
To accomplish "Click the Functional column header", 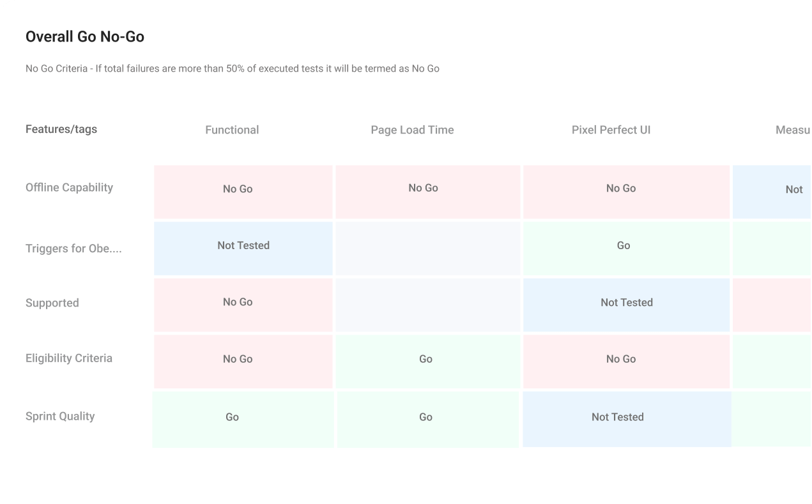I will 232,130.
